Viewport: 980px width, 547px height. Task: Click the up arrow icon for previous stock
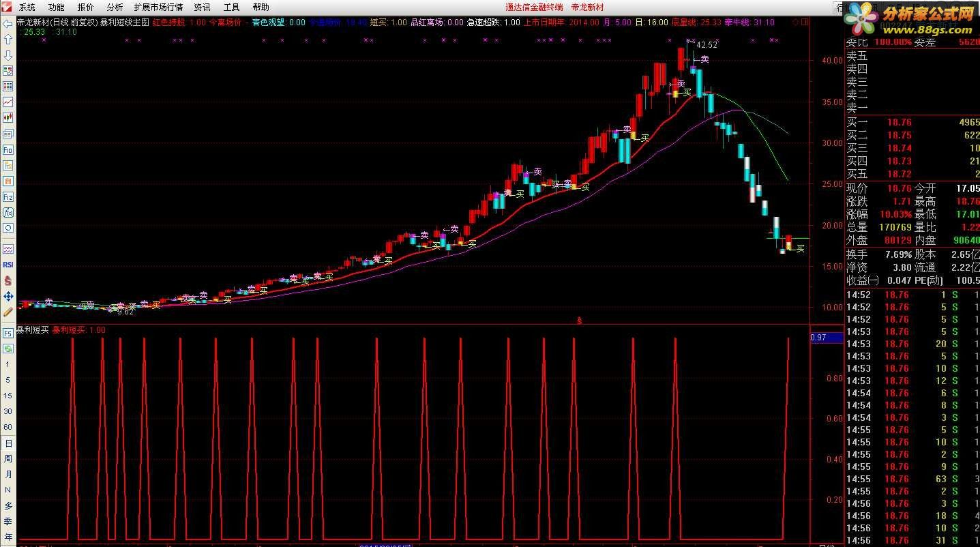tap(8, 40)
